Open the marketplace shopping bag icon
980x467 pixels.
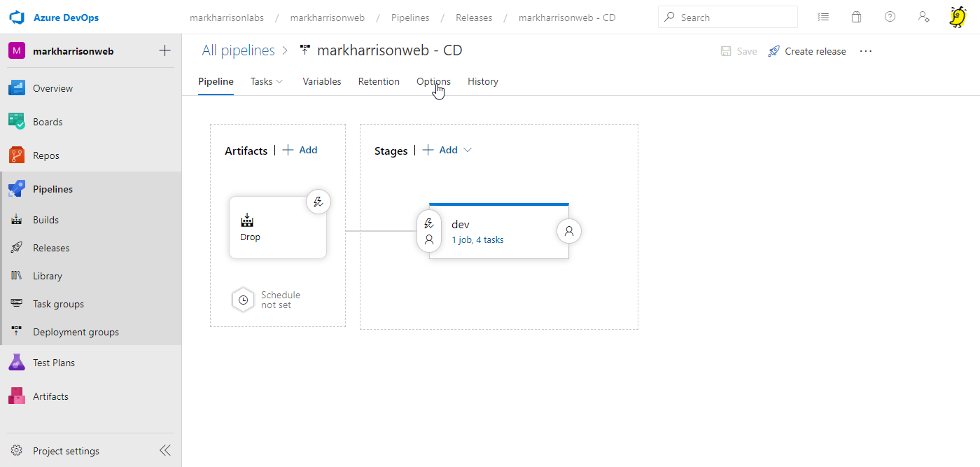tap(856, 18)
